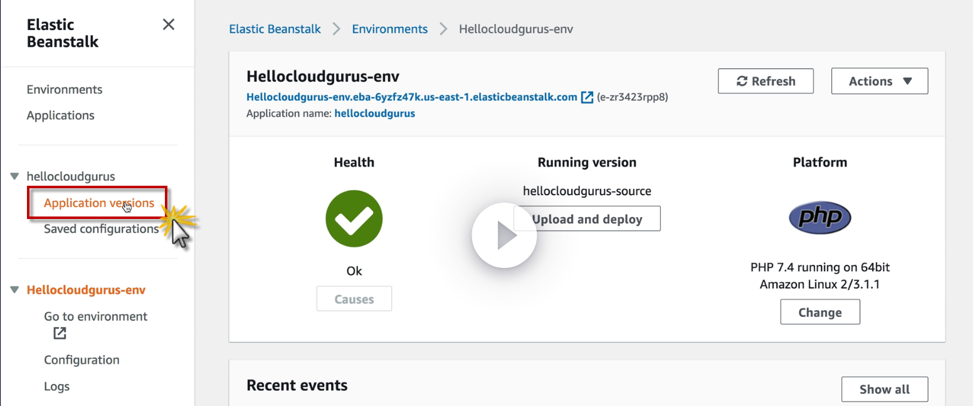The image size is (980, 406).
Task: Open Applications in the sidebar
Action: [60, 115]
